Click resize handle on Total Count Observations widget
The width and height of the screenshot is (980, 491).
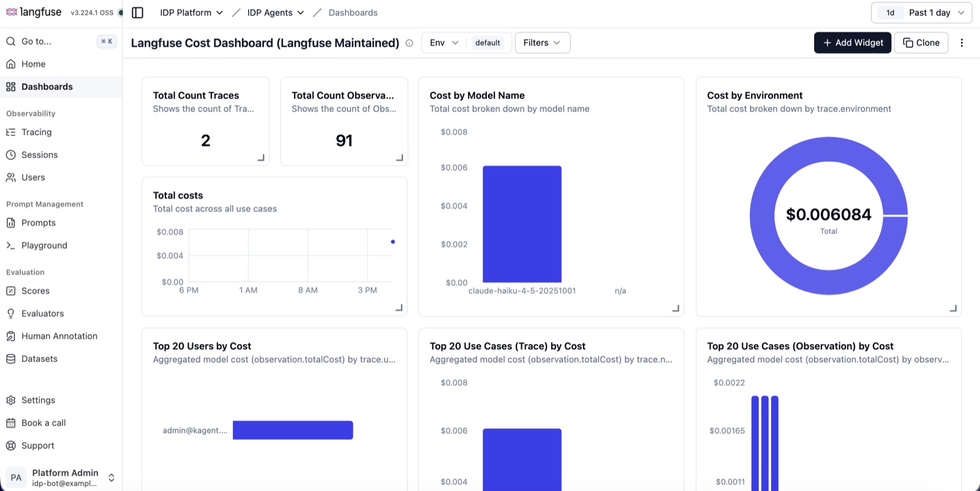pos(399,158)
